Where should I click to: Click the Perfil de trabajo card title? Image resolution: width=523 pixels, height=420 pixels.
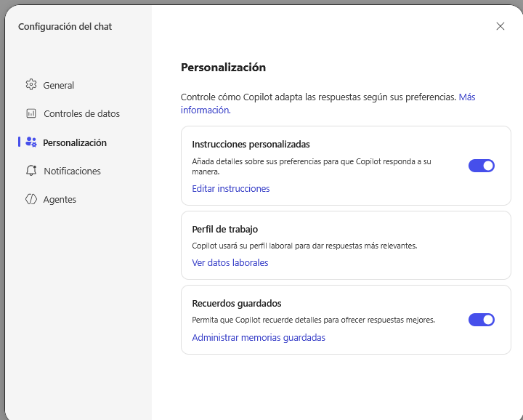pyautogui.click(x=224, y=229)
